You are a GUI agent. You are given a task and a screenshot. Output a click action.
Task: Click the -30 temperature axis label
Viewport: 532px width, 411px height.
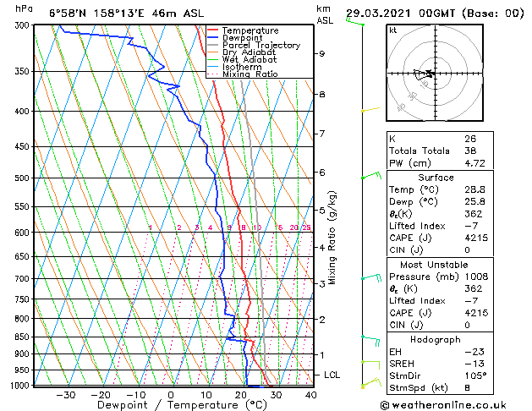65,395
